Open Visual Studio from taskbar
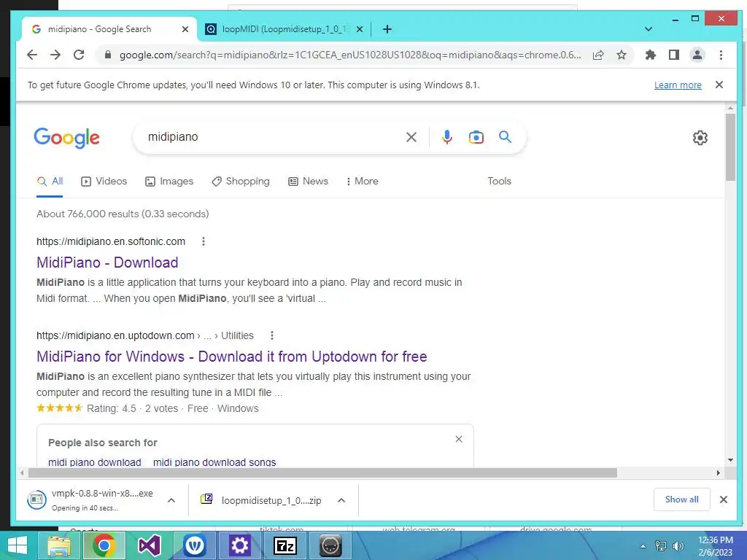 coord(149,545)
